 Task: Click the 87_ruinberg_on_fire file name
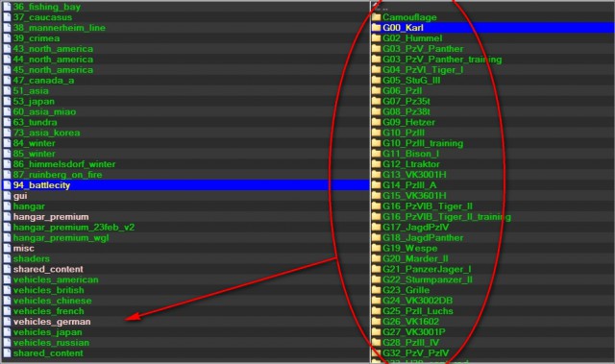pos(58,175)
